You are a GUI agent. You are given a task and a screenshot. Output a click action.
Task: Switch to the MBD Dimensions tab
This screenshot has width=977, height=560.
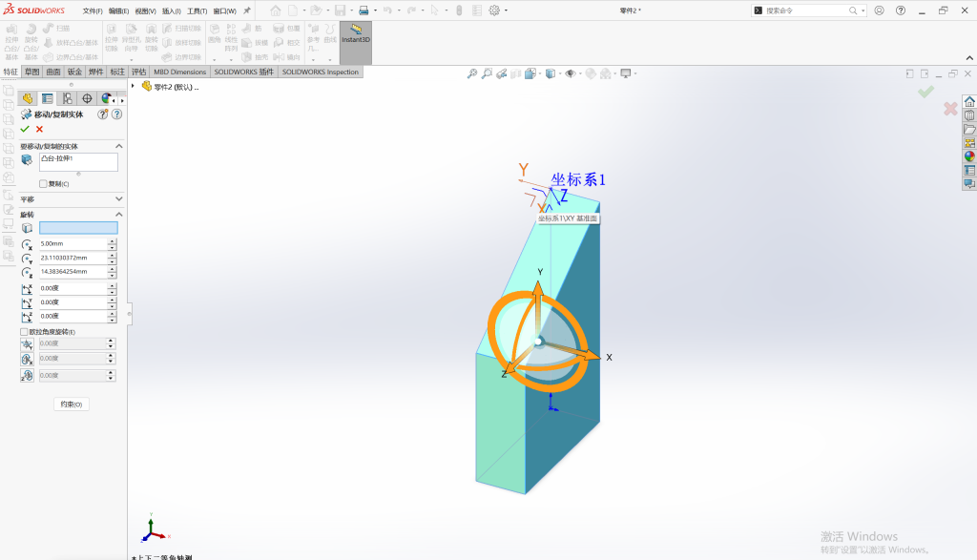click(179, 72)
